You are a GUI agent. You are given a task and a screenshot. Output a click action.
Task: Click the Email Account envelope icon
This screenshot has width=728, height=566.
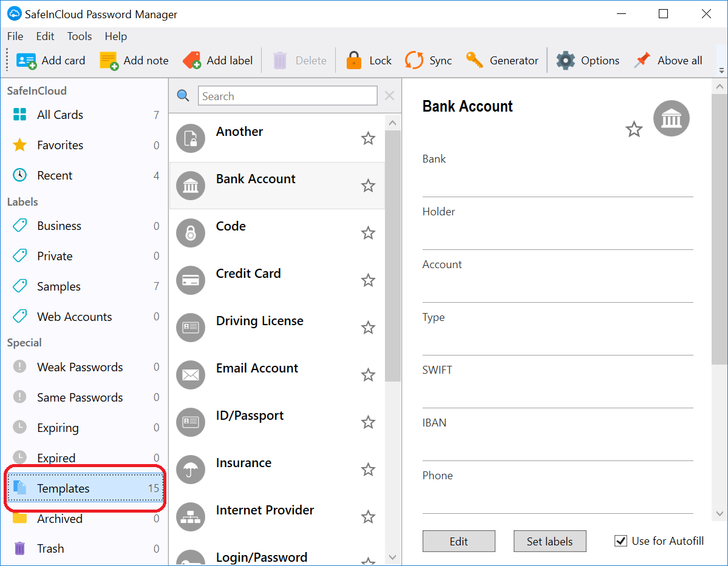pyautogui.click(x=191, y=375)
